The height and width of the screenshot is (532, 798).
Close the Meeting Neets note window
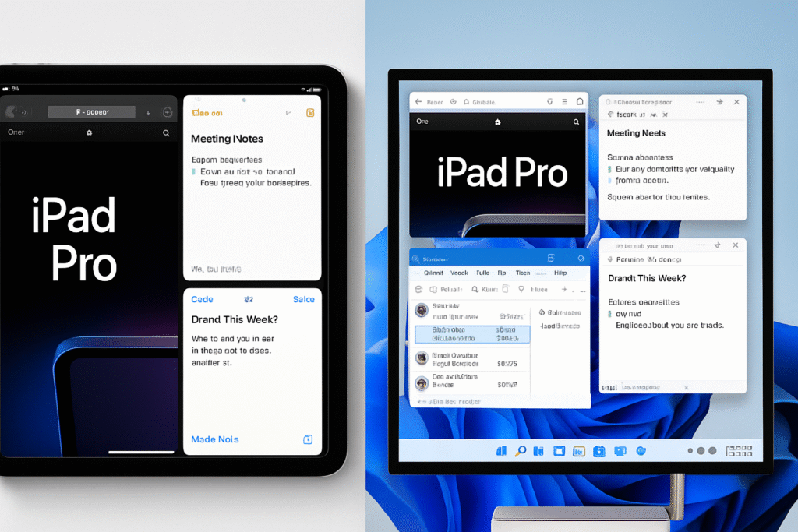click(736, 102)
